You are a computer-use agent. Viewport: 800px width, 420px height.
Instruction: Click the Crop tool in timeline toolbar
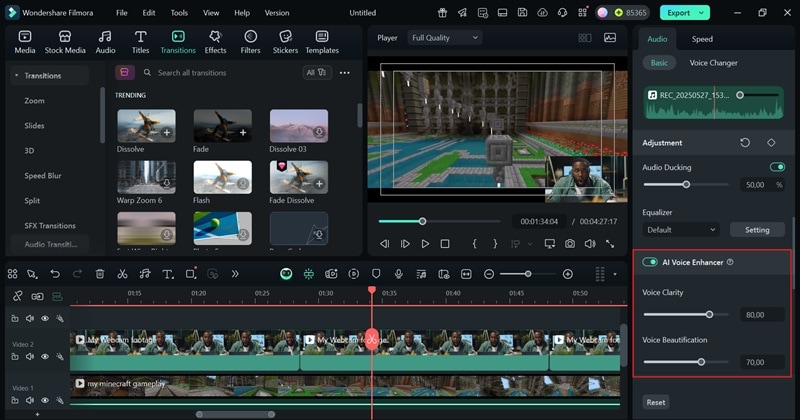[190, 274]
